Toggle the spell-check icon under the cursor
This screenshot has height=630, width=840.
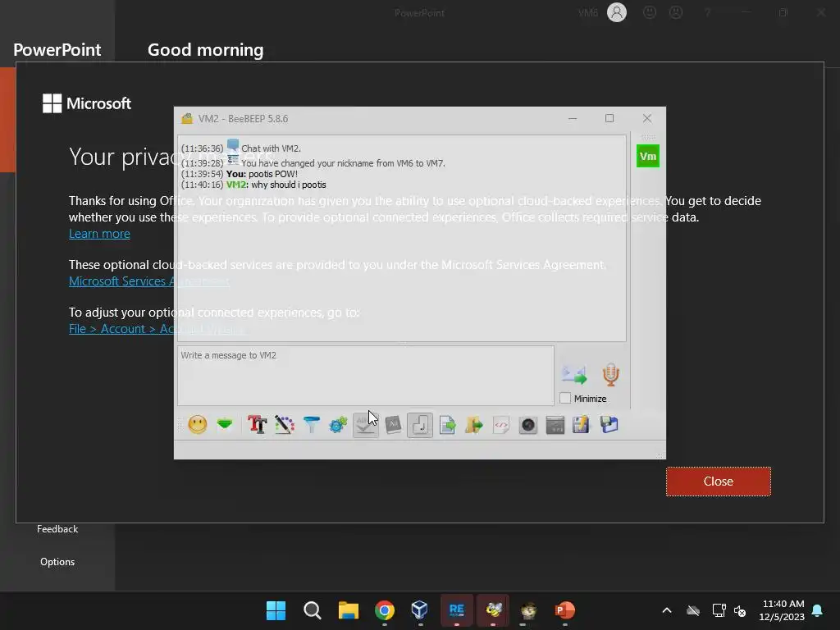(x=366, y=426)
